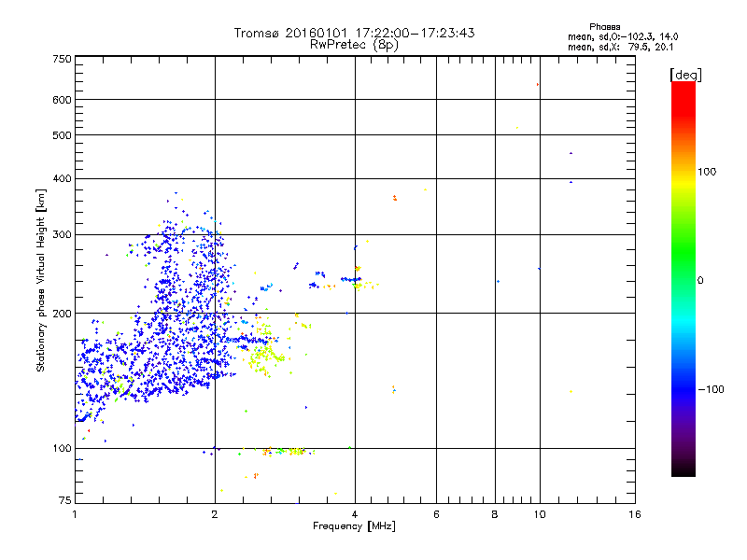Click the x-axis tick label "8"
The width and height of the screenshot is (747, 560).
point(495,514)
